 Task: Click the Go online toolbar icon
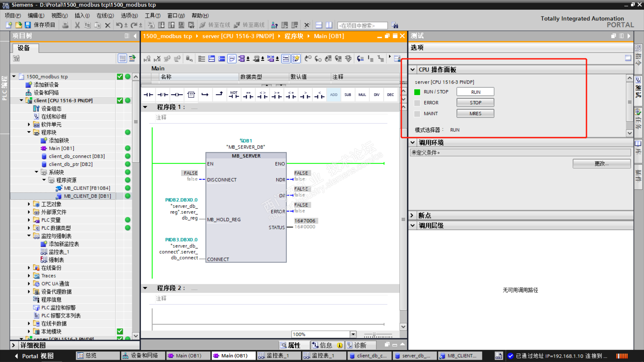click(x=203, y=25)
